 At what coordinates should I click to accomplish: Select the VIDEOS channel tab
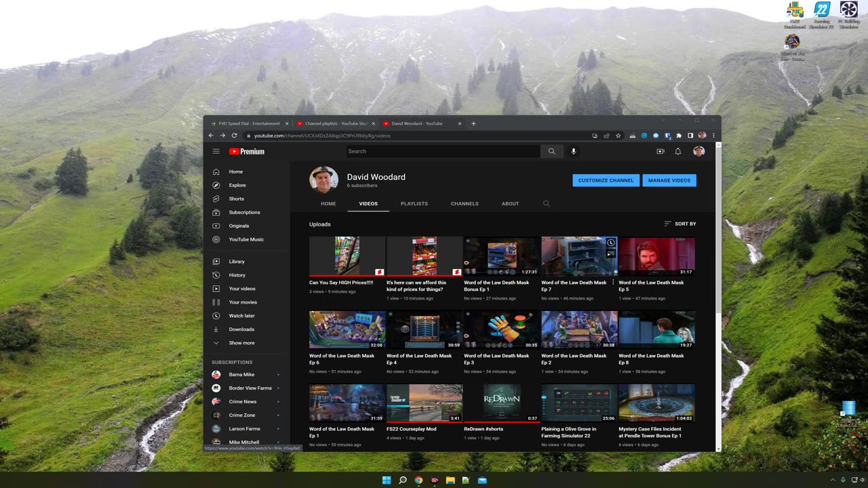(368, 203)
